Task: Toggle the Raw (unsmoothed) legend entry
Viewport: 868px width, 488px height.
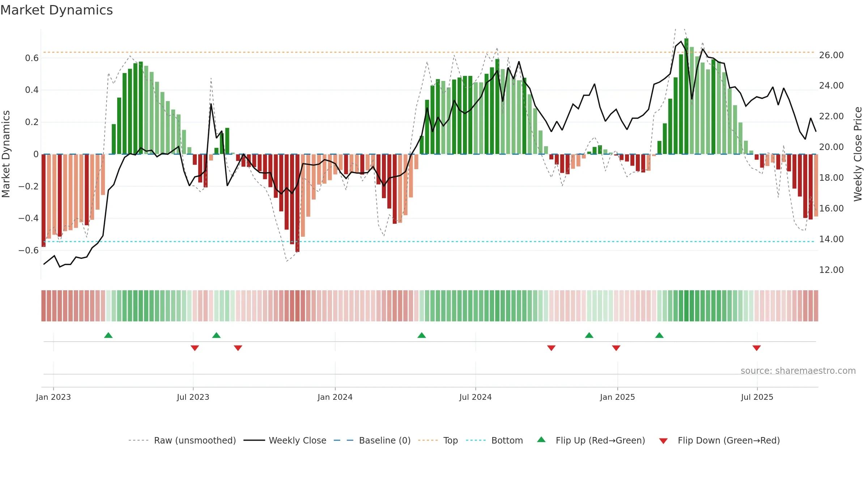Action: coord(182,440)
